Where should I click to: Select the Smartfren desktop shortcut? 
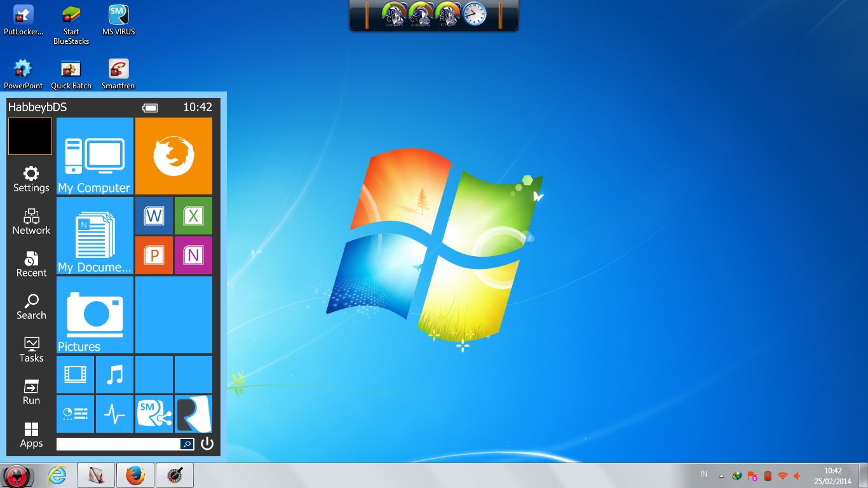(x=119, y=74)
